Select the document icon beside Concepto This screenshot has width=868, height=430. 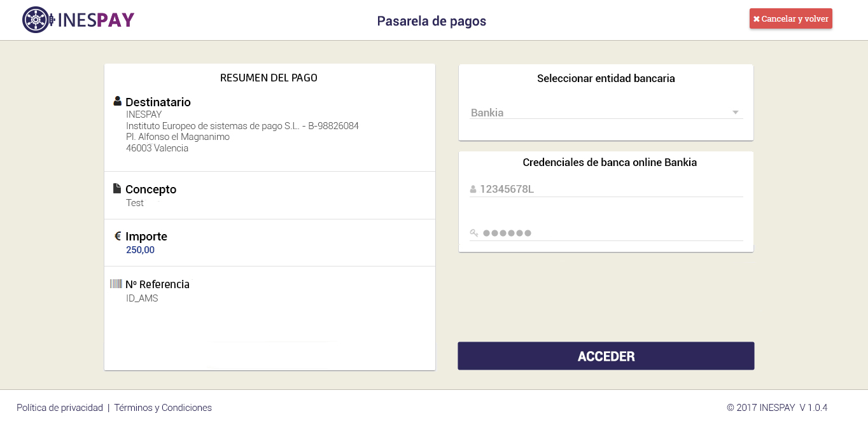(117, 187)
